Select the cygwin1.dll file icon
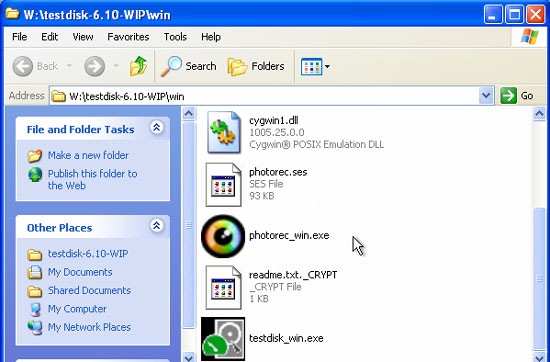550x362 pixels. point(223,132)
